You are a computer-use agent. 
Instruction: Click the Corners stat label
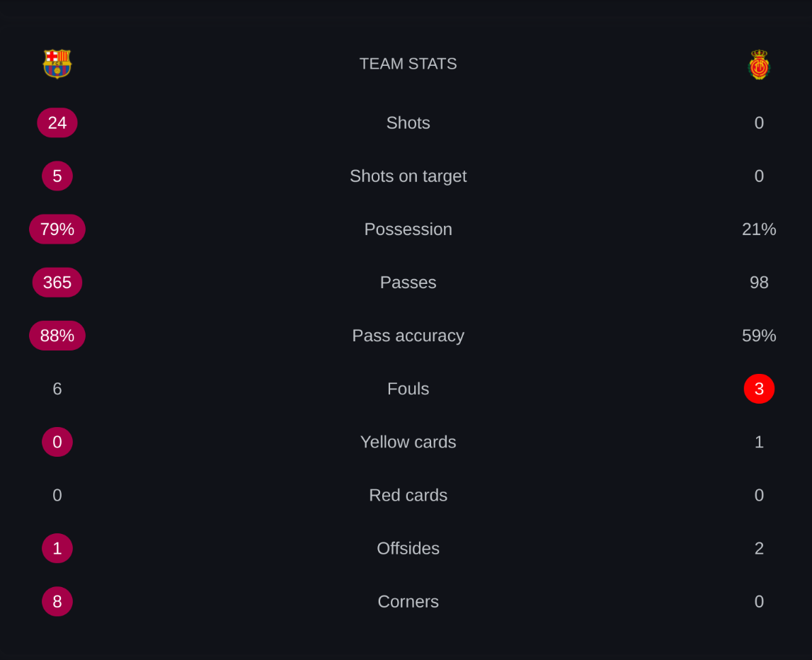(x=408, y=601)
